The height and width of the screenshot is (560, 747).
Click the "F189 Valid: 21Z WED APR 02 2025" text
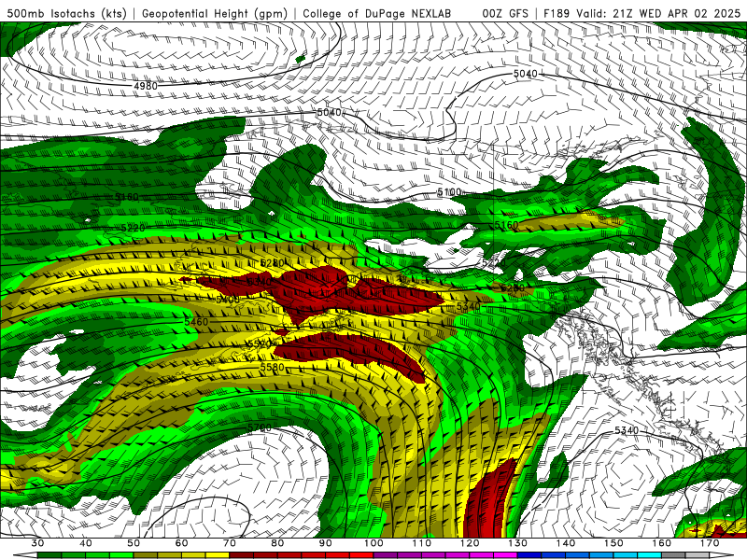point(642,13)
